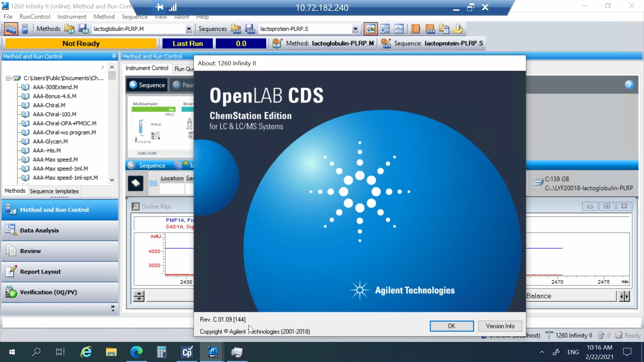Open the File menu
The image size is (644, 362).
[8, 17]
